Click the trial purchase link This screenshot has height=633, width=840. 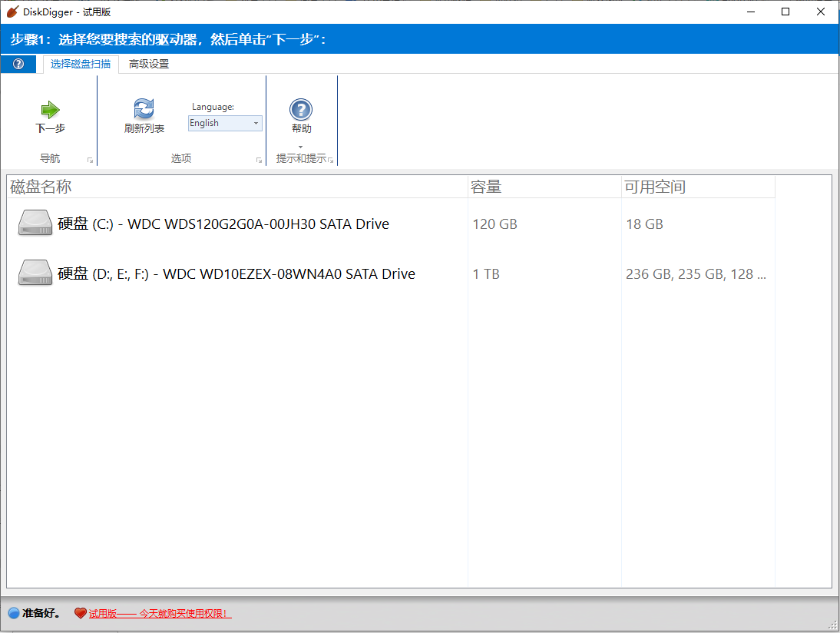159,613
